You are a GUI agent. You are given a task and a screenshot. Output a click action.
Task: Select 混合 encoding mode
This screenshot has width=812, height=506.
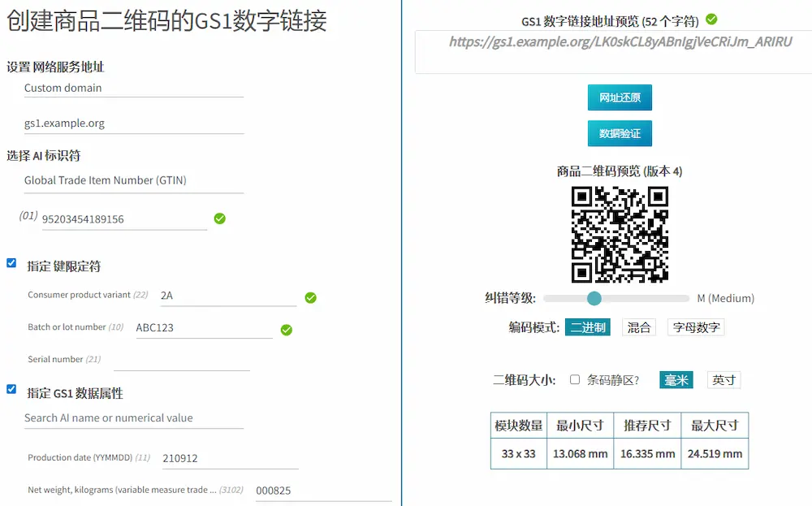639,327
